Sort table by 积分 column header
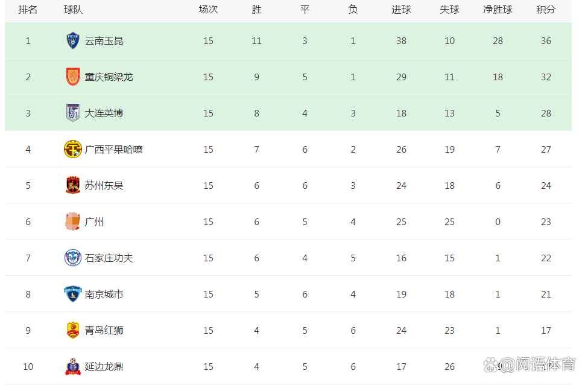The image size is (588, 385). (546, 10)
